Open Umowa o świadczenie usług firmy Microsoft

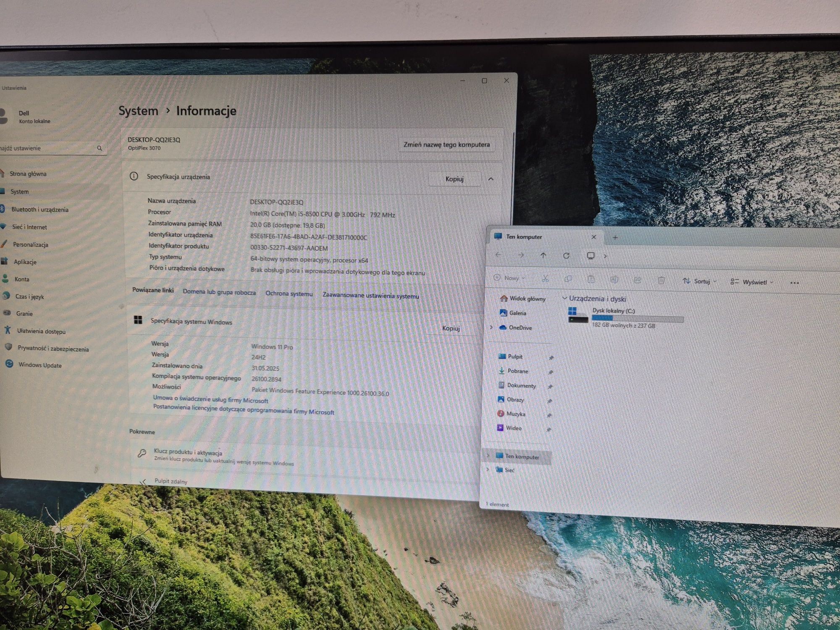click(210, 399)
